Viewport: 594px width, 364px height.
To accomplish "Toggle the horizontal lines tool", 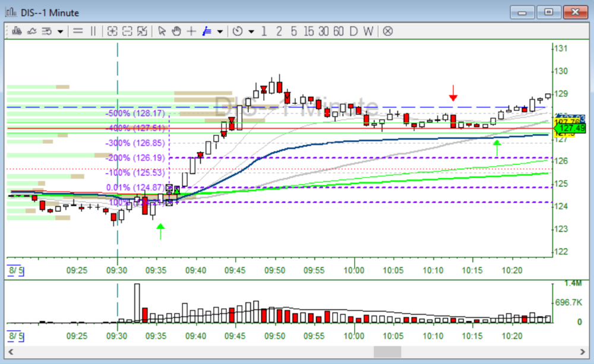I will click(x=78, y=31).
